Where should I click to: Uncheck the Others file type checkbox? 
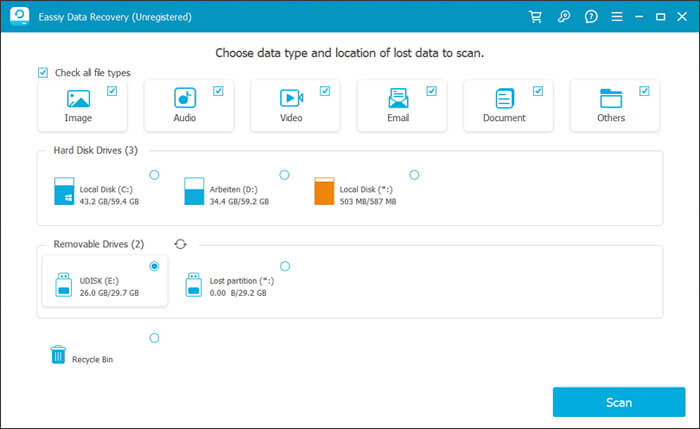(644, 91)
